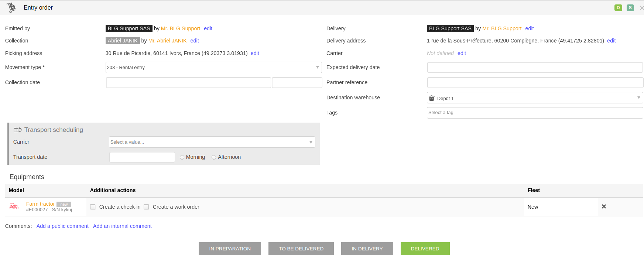Open the Destination warehouse dropdown
This screenshot has height=260, width=644.
(x=535, y=98)
